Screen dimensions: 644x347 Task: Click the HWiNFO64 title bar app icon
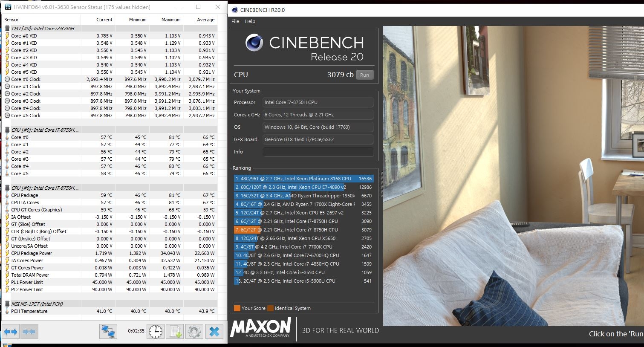8,7
